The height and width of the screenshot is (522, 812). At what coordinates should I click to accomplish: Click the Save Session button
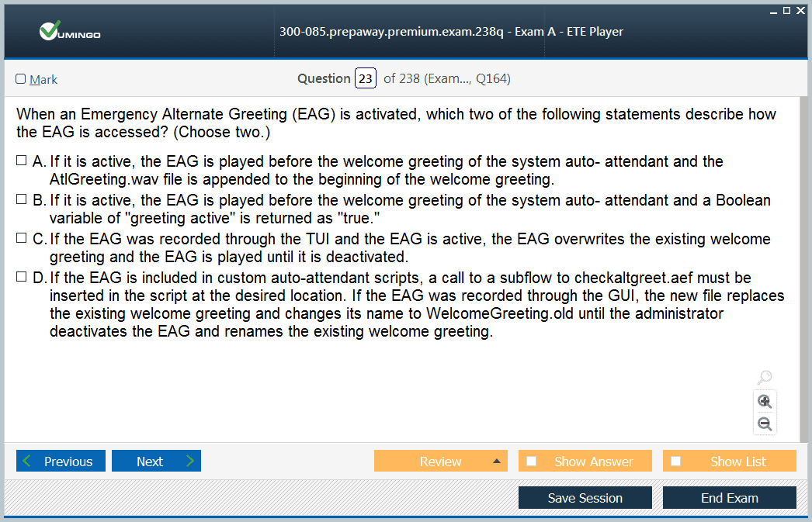585,498
